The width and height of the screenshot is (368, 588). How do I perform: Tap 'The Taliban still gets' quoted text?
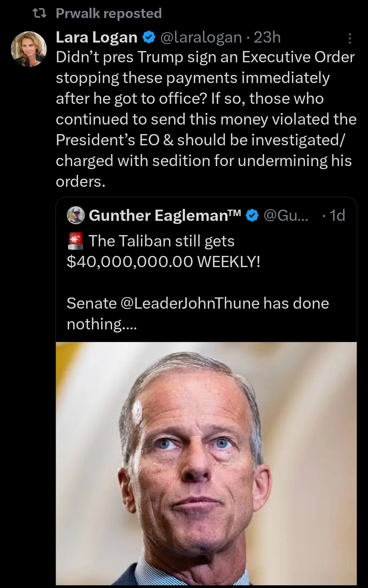[x=162, y=241]
